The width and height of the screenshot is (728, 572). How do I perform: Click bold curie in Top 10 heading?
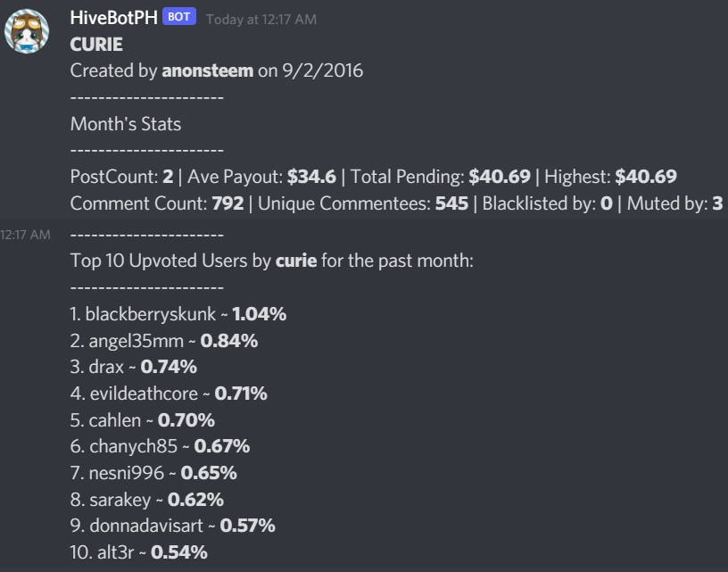click(x=296, y=261)
